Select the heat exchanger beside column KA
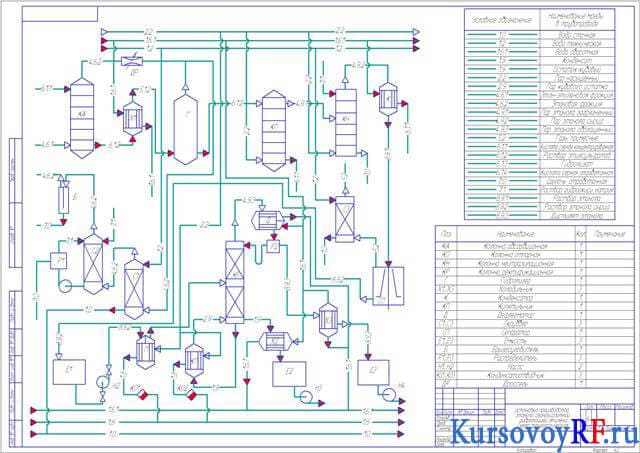The image size is (640, 453). [x=133, y=117]
